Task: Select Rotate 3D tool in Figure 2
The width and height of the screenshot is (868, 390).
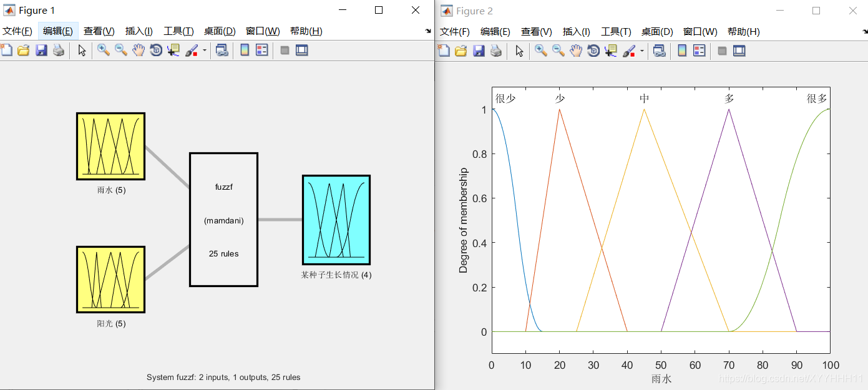Action: pyautogui.click(x=593, y=51)
